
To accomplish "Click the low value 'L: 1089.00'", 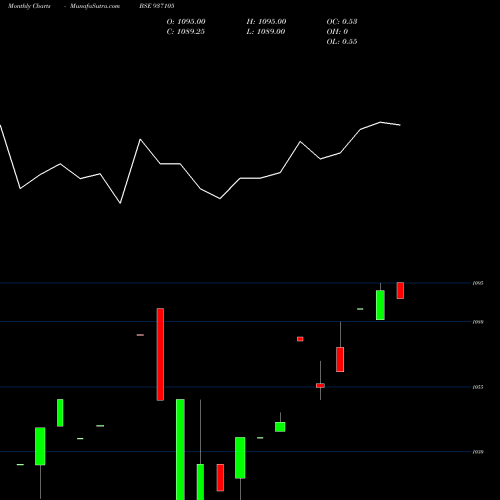I will (x=266, y=32).
